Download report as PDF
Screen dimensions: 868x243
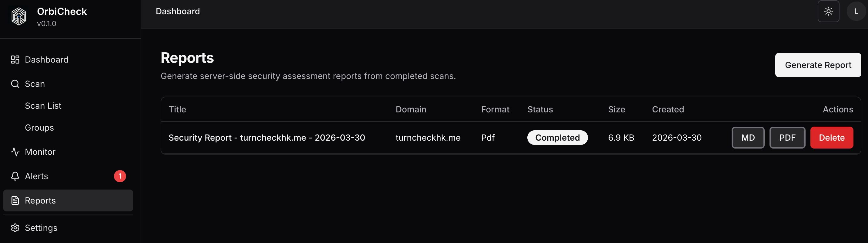[x=787, y=138]
